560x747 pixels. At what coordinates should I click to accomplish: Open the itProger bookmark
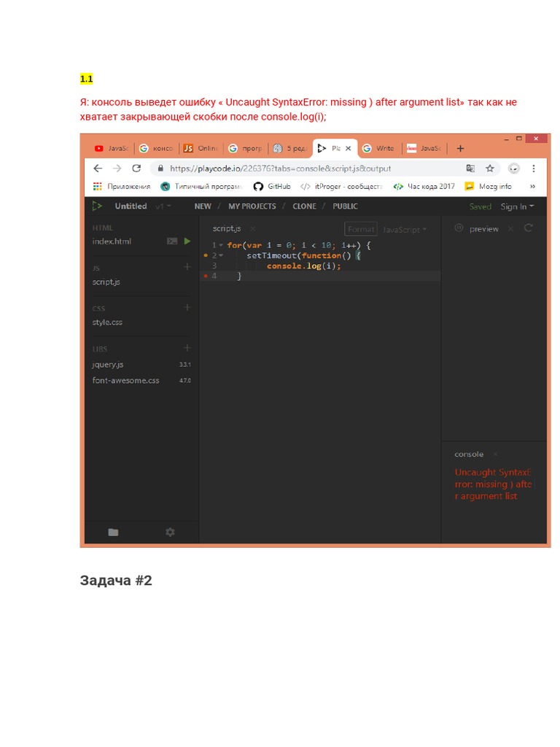341,186
